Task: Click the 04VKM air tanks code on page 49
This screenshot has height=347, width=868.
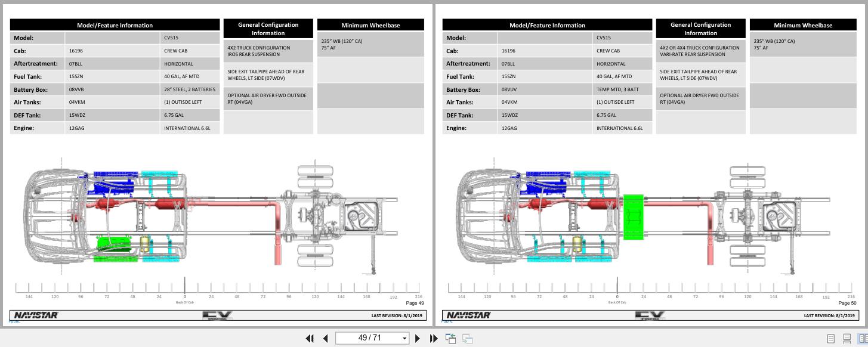Action: click(76, 102)
